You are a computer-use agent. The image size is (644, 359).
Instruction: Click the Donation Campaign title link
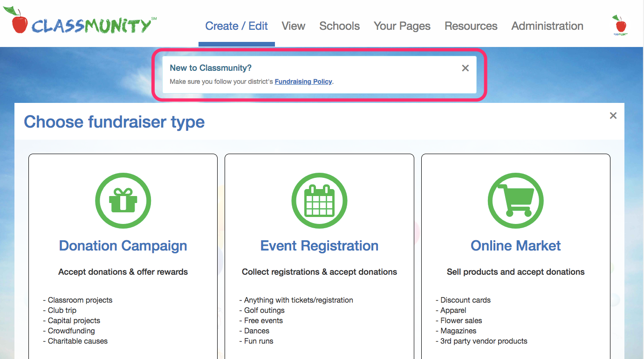(123, 246)
